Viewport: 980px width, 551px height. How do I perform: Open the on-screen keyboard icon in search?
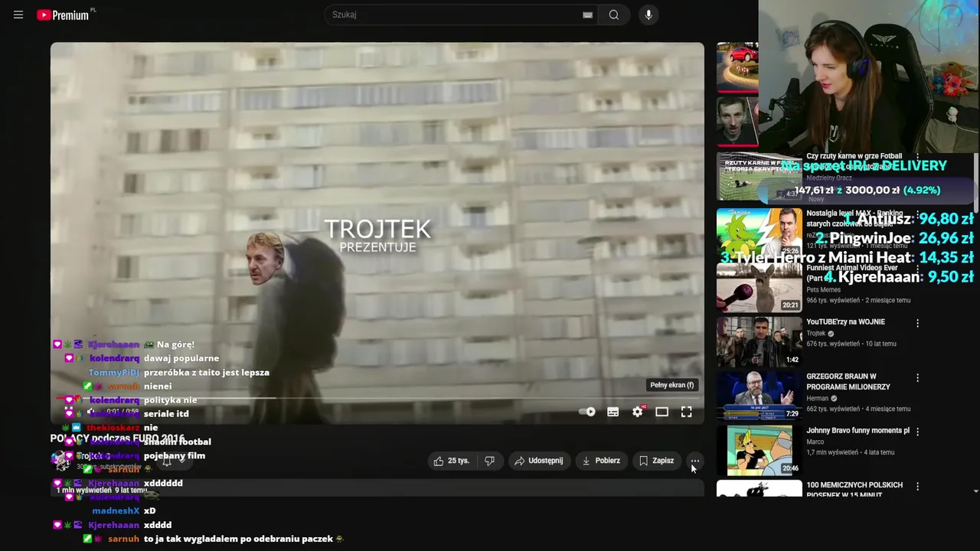tap(587, 15)
